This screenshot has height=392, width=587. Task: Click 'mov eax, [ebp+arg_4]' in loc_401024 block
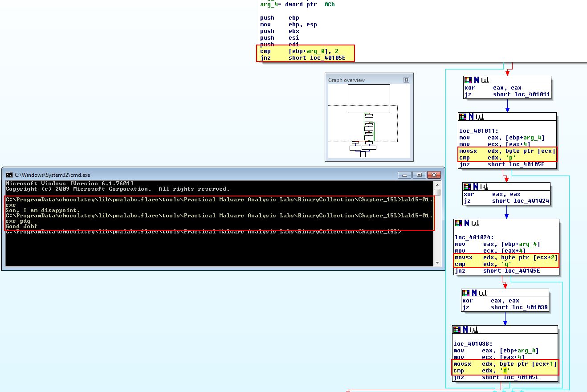[x=497, y=244]
